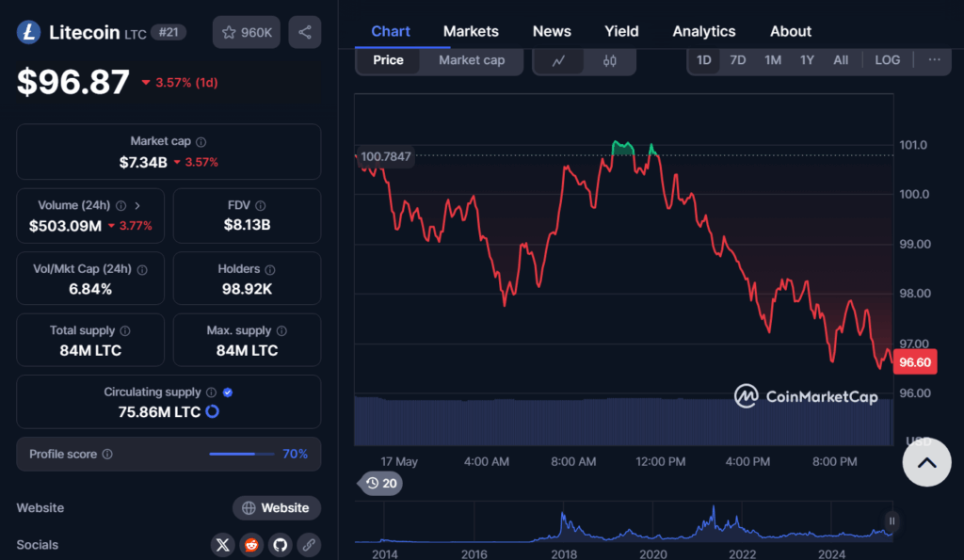Open chart more options ellipsis menu
Screen dimensions: 964x560
(x=935, y=59)
